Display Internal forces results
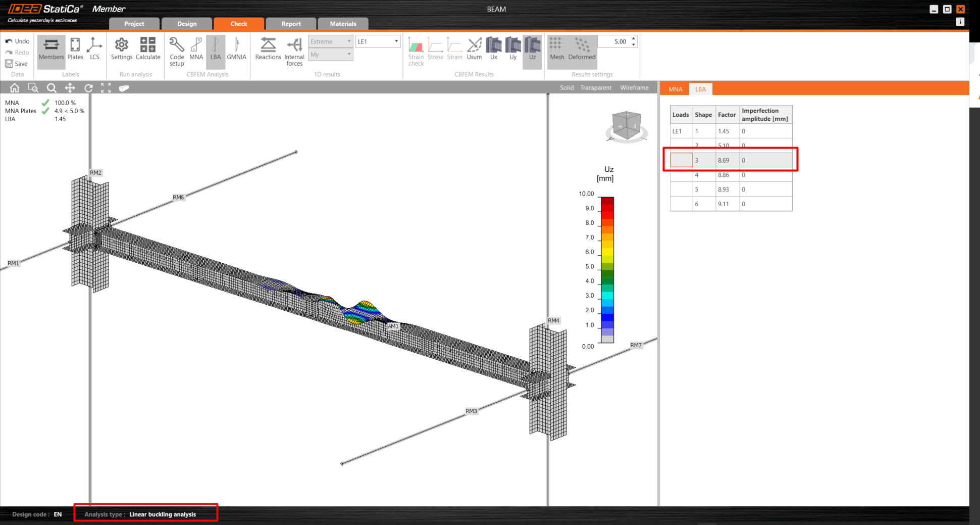This screenshot has height=525, width=980. click(x=294, y=51)
